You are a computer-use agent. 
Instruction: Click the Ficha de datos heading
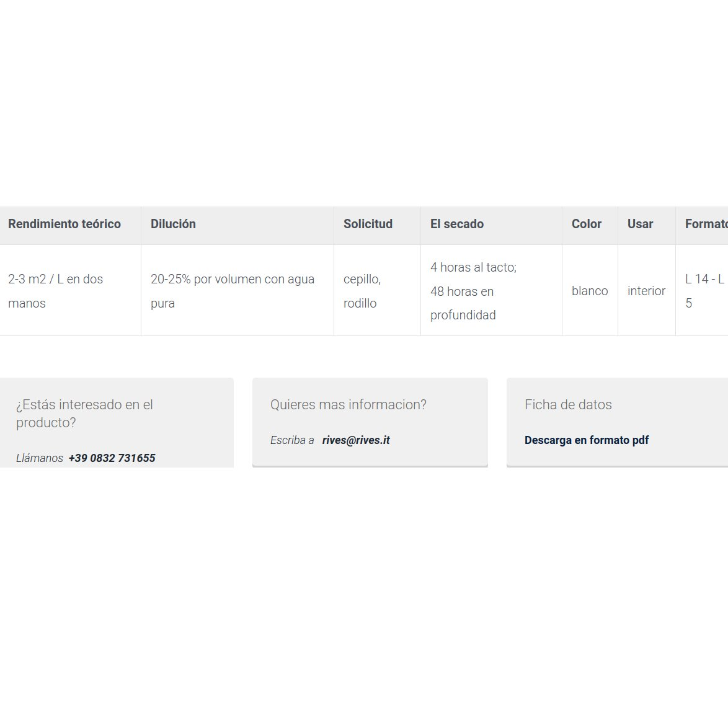pyautogui.click(x=568, y=404)
